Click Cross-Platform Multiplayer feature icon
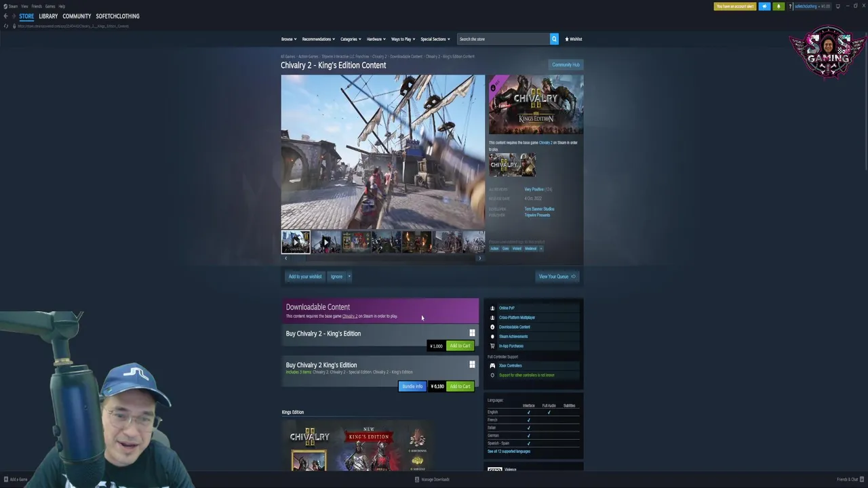 coord(492,317)
